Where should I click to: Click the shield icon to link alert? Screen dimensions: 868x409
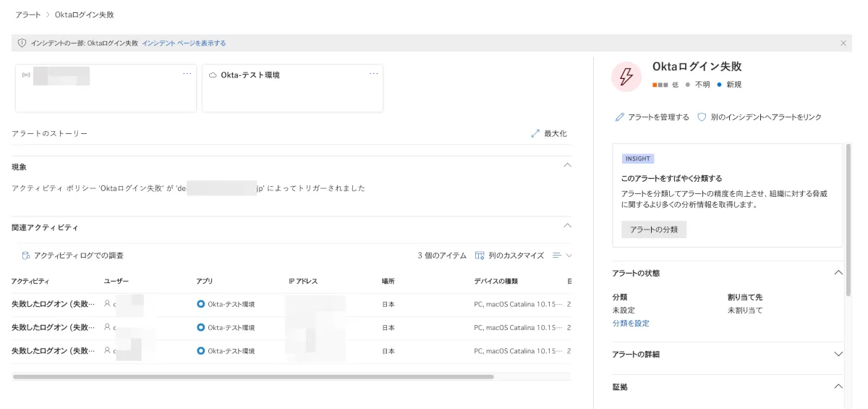[x=702, y=117]
